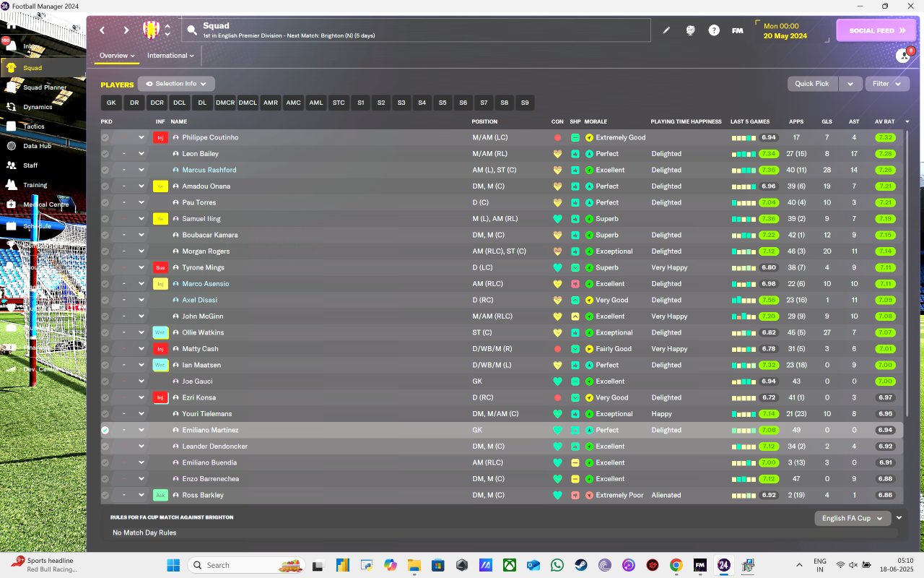Viewport: 924px width, 578px height.
Task: Open Google Chrome from the taskbar
Action: (x=676, y=565)
